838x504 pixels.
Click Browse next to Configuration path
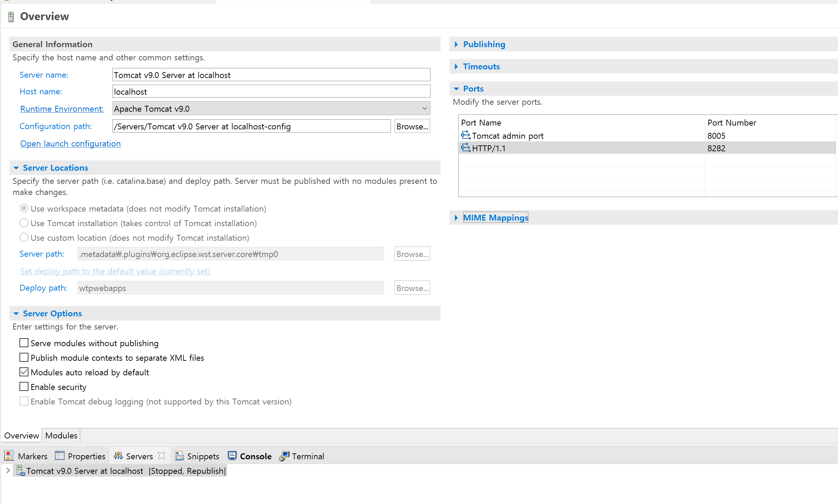412,126
